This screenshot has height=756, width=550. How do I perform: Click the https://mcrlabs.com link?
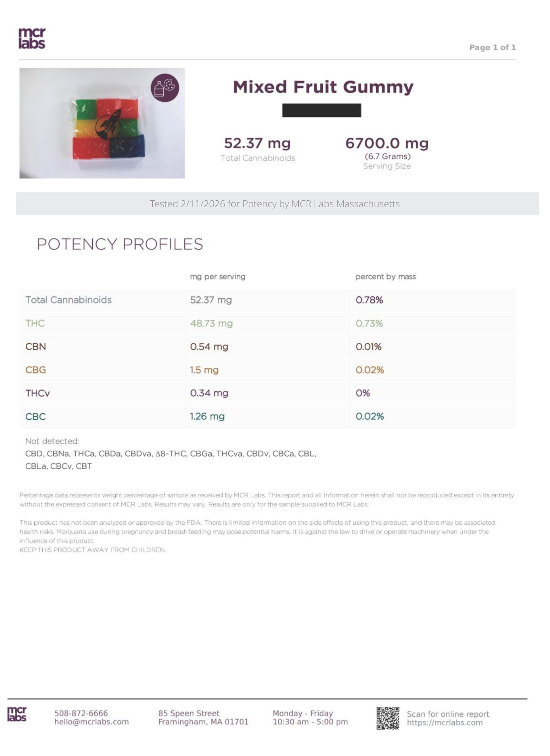pyautogui.click(x=445, y=722)
